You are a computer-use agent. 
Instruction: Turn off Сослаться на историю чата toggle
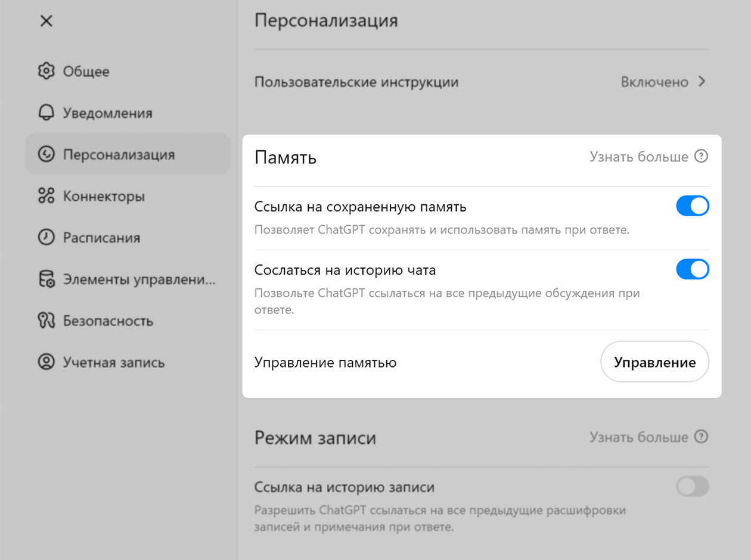[x=692, y=270]
